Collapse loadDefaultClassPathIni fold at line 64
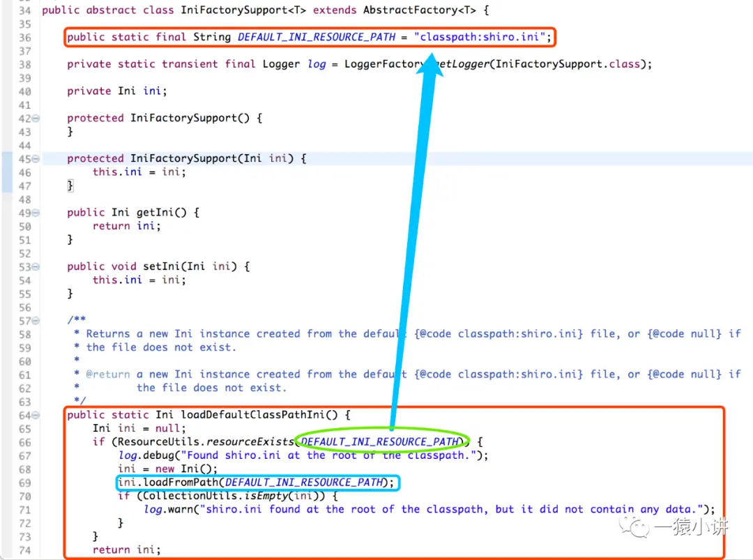Screen dimensions: 753x560 click(36, 415)
